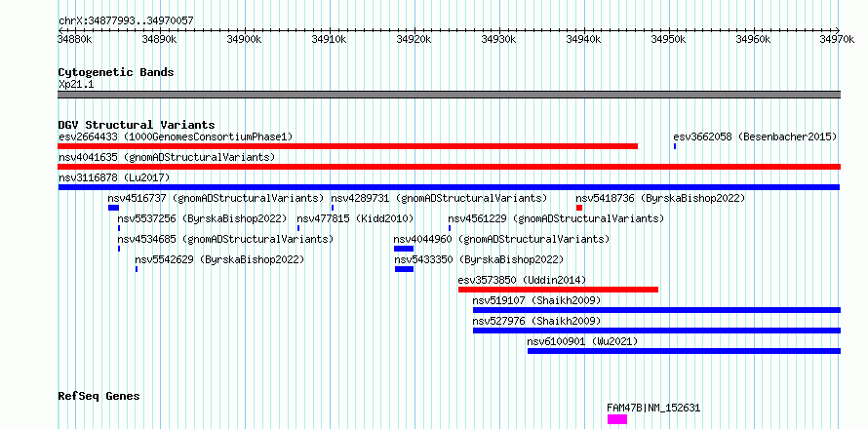The image size is (868, 429).
Task: Click the nsv4041635 red variant bar
Action: coord(449,167)
